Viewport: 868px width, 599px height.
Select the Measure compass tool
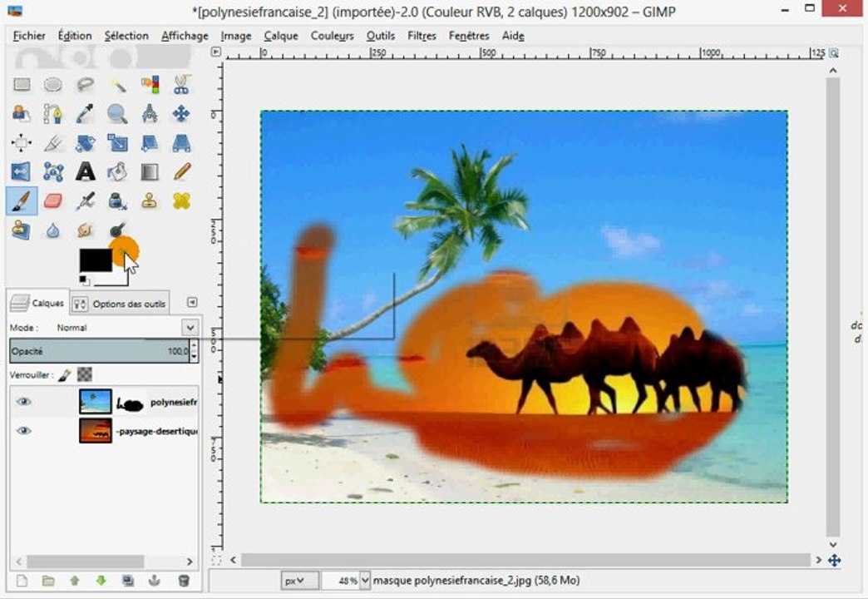click(x=150, y=114)
